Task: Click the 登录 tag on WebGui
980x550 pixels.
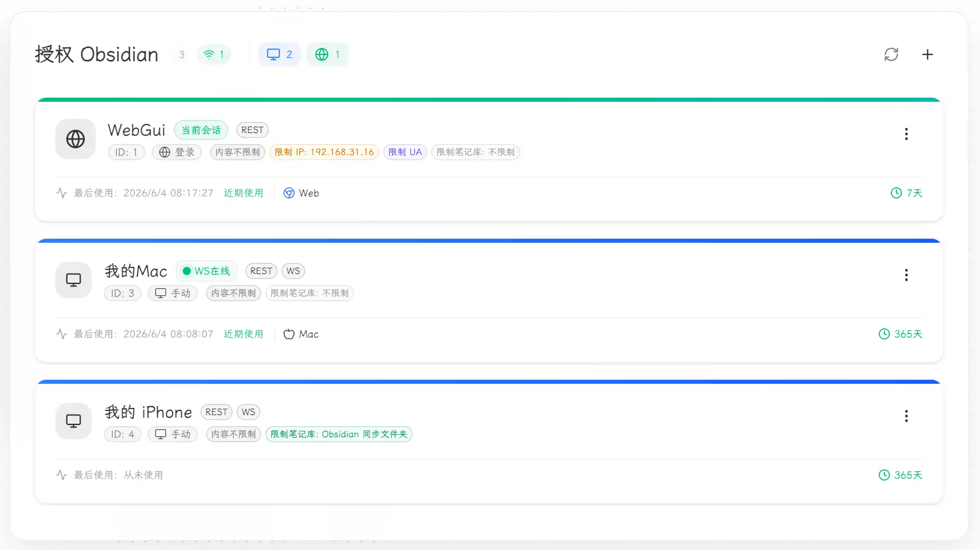Action: [x=177, y=152]
